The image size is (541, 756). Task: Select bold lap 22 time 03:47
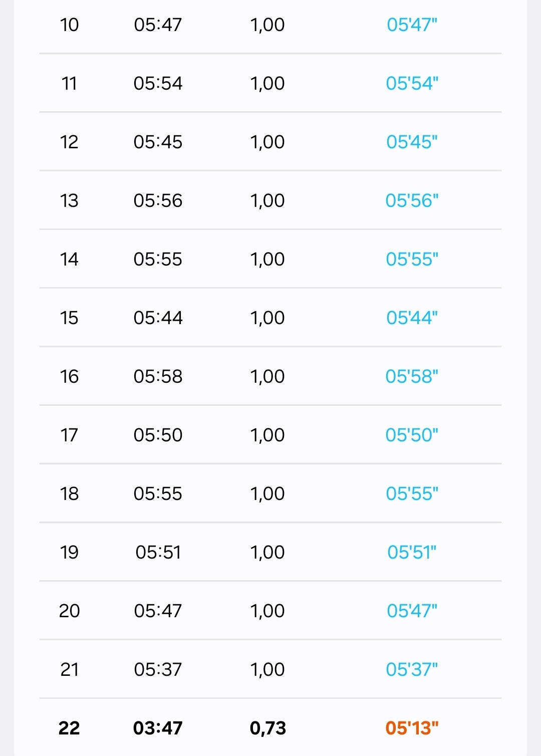[x=158, y=728]
